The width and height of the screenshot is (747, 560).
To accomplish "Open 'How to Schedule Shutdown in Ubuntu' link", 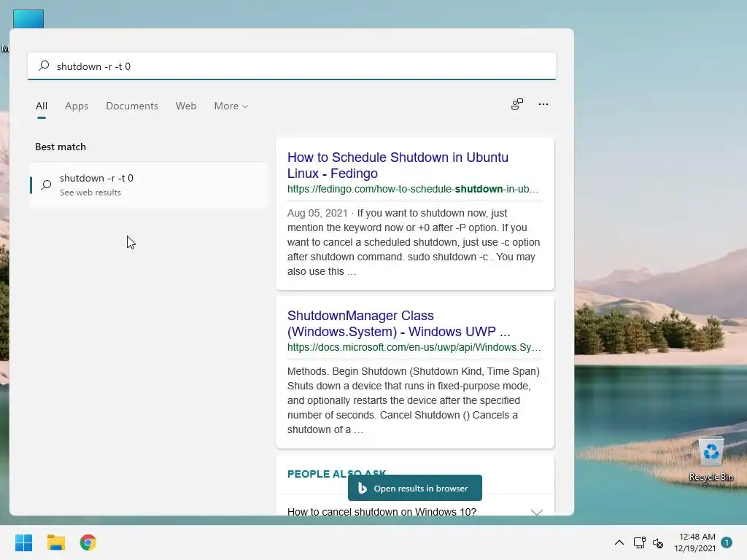I will 398,166.
